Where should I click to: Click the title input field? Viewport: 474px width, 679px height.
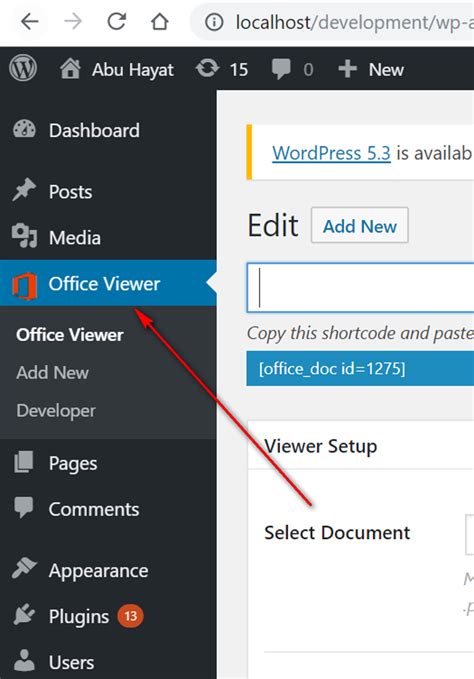point(360,288)
